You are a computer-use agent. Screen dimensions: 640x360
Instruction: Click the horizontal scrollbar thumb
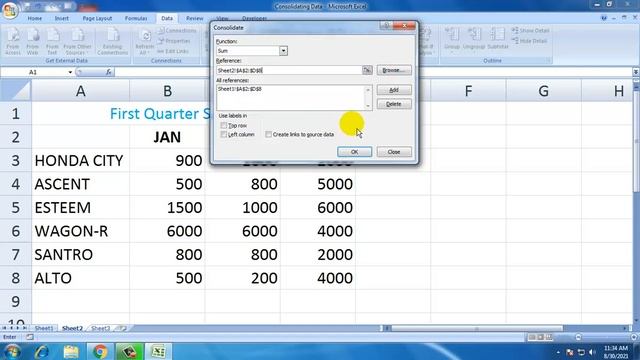coord(477,328)
